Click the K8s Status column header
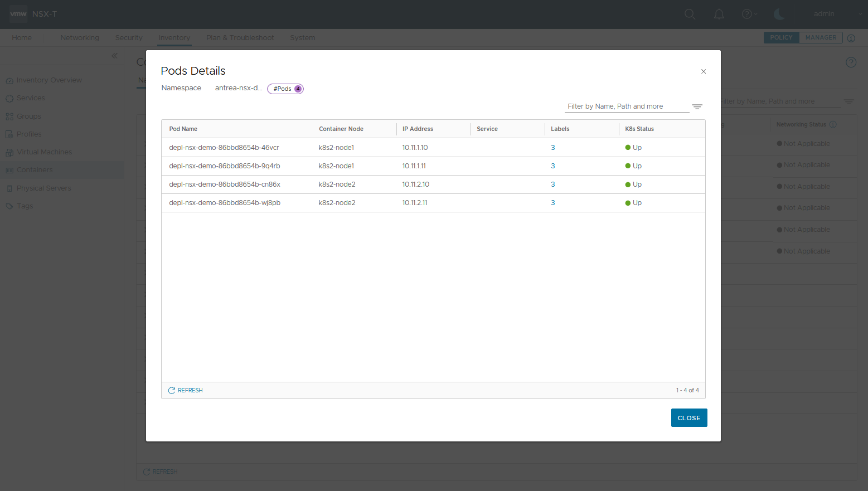The width and height of the screenshot is (868, 491). [639, 129]
